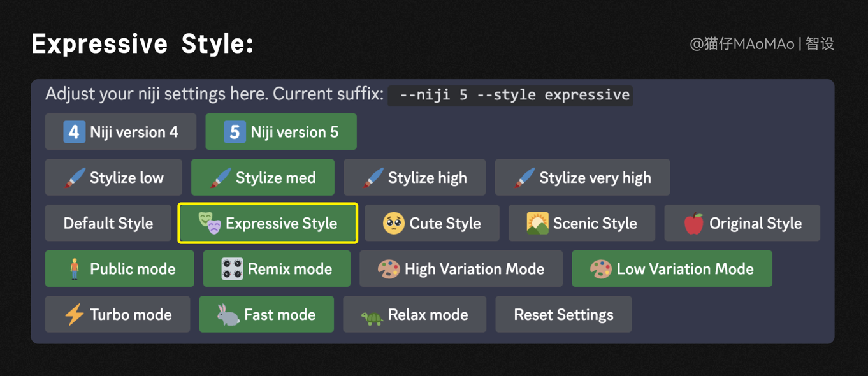
Task: Select Stylize low option
Action: [x=113, y=178]
